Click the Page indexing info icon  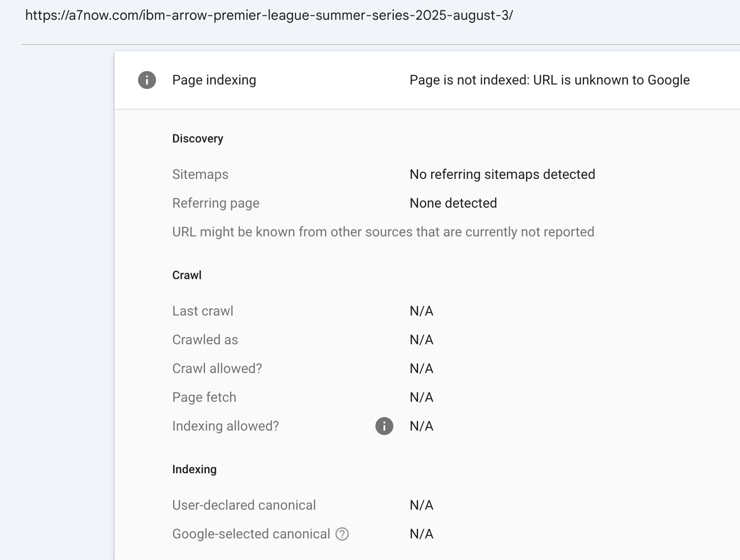(x=147, y=80)
